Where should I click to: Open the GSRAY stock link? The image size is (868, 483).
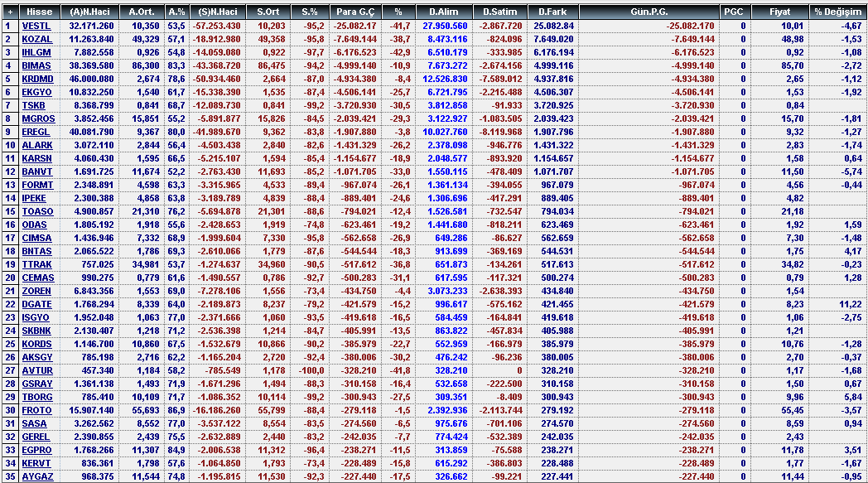tap(36, 384)
